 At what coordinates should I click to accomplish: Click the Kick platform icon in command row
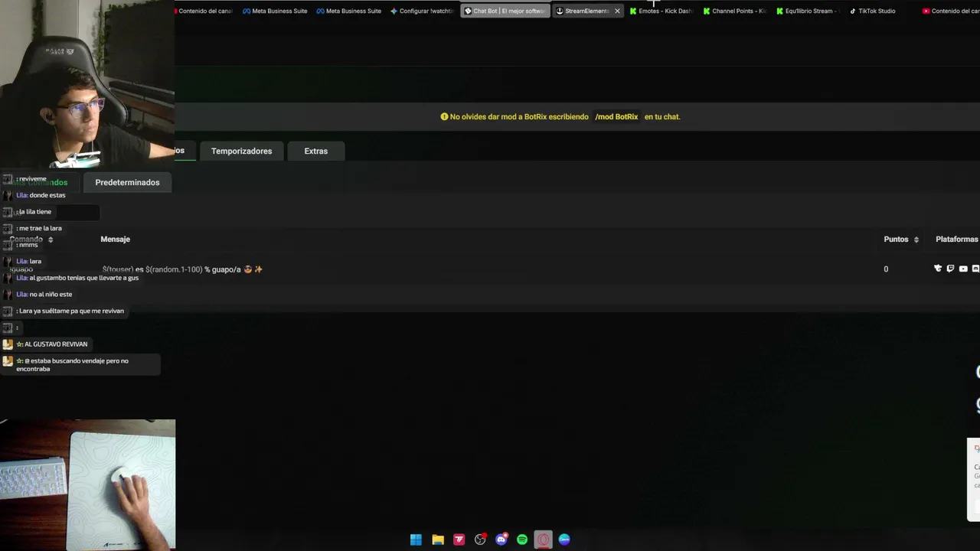[x=938, y=269]
